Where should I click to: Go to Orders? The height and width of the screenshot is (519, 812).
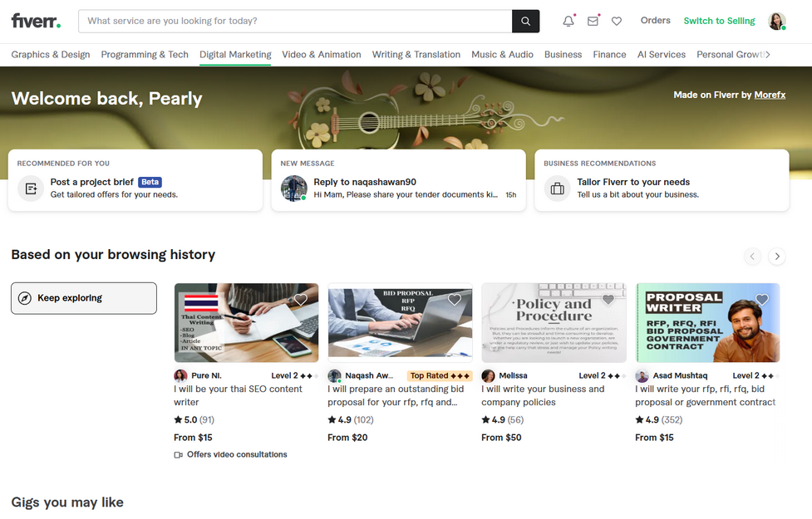pos(655,20)
